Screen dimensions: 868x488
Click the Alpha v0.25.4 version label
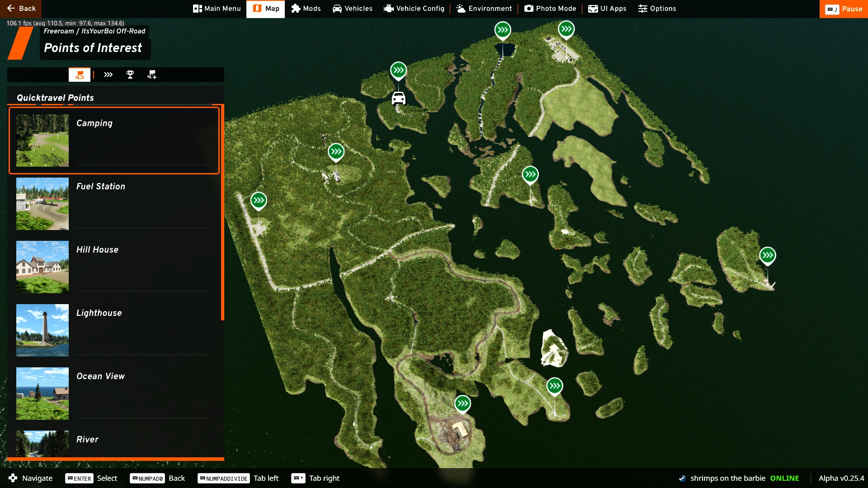tap(841, 478)
